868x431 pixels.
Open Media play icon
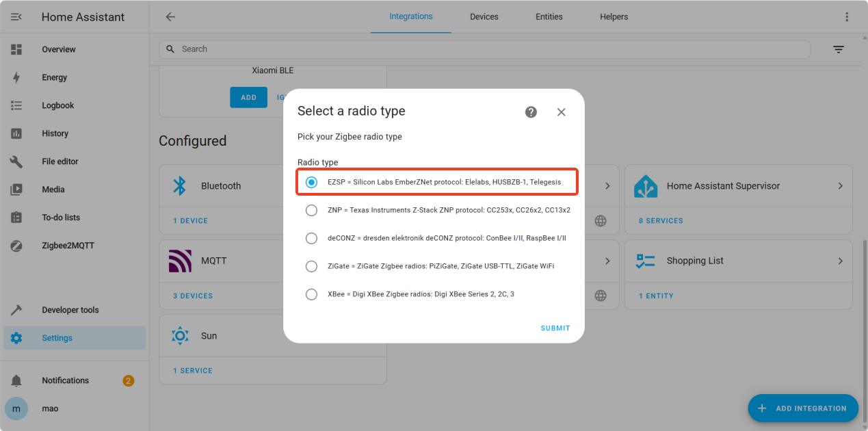click(x=16, y=190)
